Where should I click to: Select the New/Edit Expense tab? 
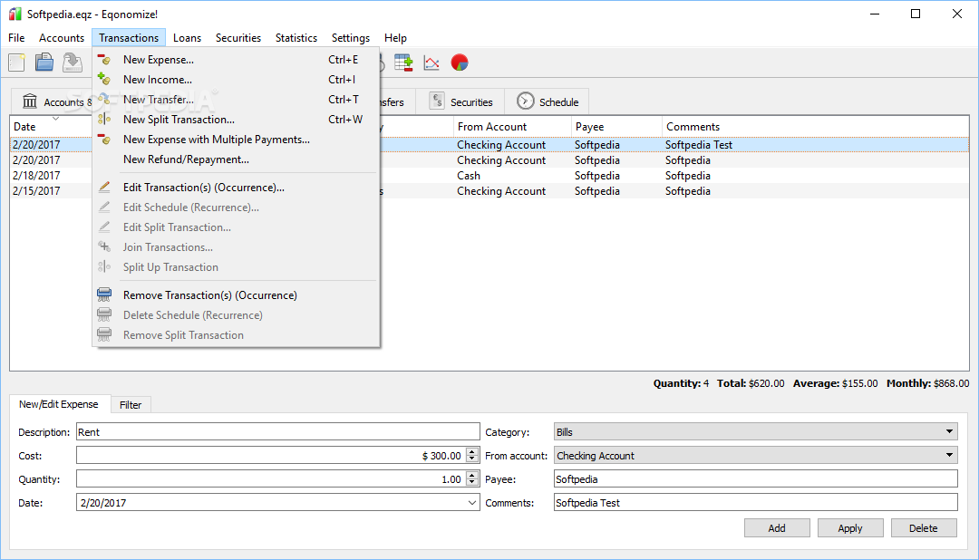pos(59,404)
